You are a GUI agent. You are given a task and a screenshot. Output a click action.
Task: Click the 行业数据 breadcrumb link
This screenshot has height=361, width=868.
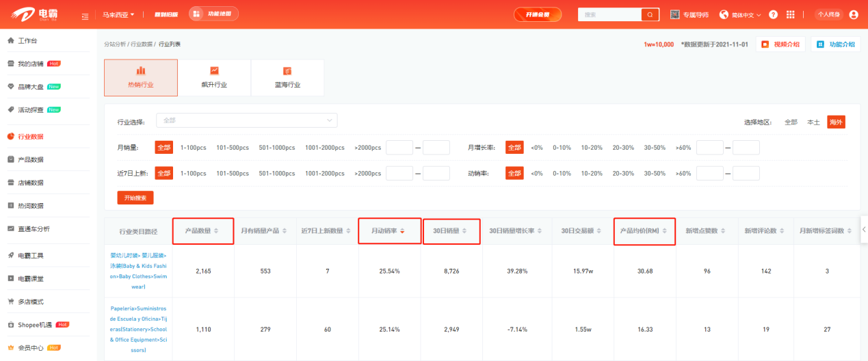142,44
